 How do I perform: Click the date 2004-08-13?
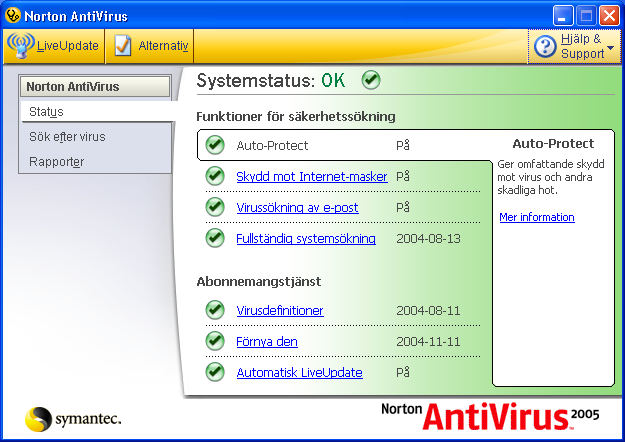428,238
